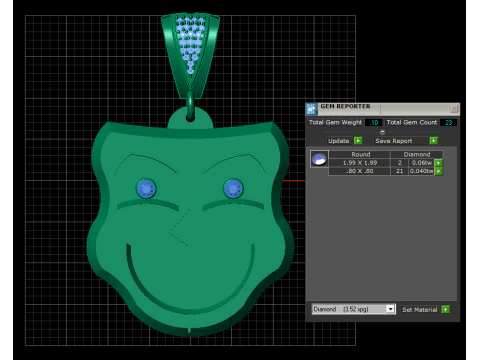Select the left blue eye gem on pendant
This screenshot has height=360, width=480.
click(x=146, y=189)
